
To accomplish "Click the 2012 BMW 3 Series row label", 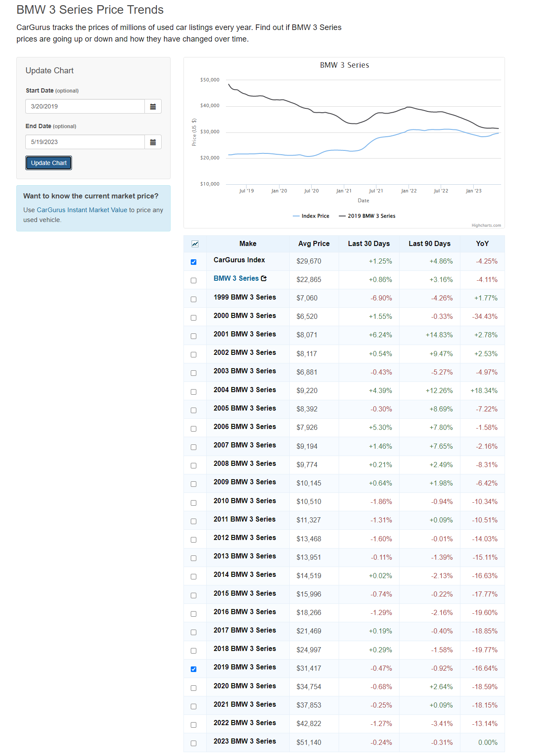I will click(x=245, y=538).
